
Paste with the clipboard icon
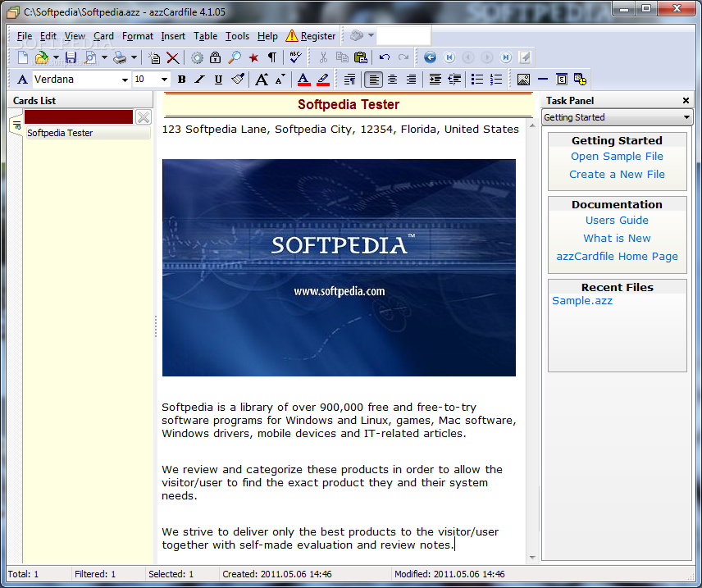tap(360, 57)
